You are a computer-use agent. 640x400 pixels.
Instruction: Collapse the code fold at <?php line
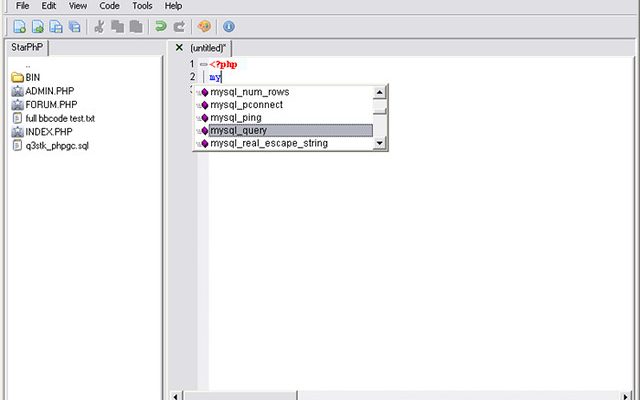tap(203, 64)
